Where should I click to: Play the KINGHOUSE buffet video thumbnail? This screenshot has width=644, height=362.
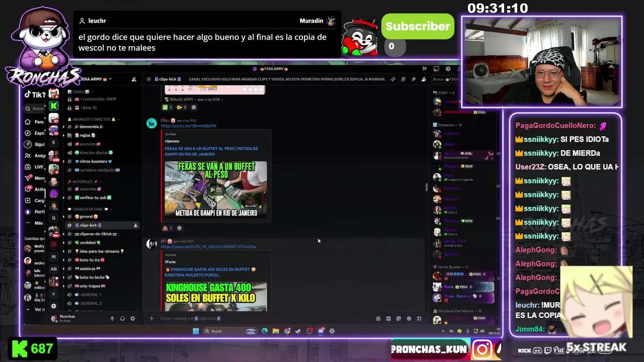pyautogui.click(x=216, y=297)
